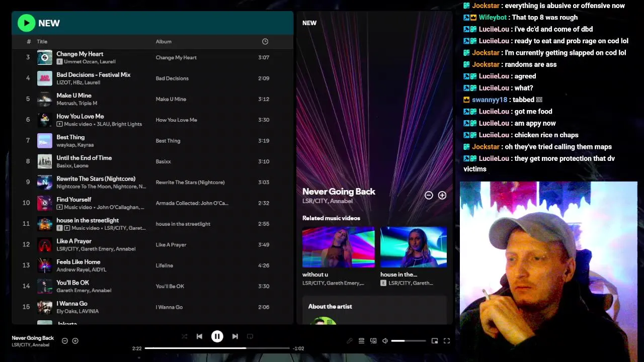Open artist waykap, Kayraa link
This screenshot has width=644, height=362.
point(75,145)
